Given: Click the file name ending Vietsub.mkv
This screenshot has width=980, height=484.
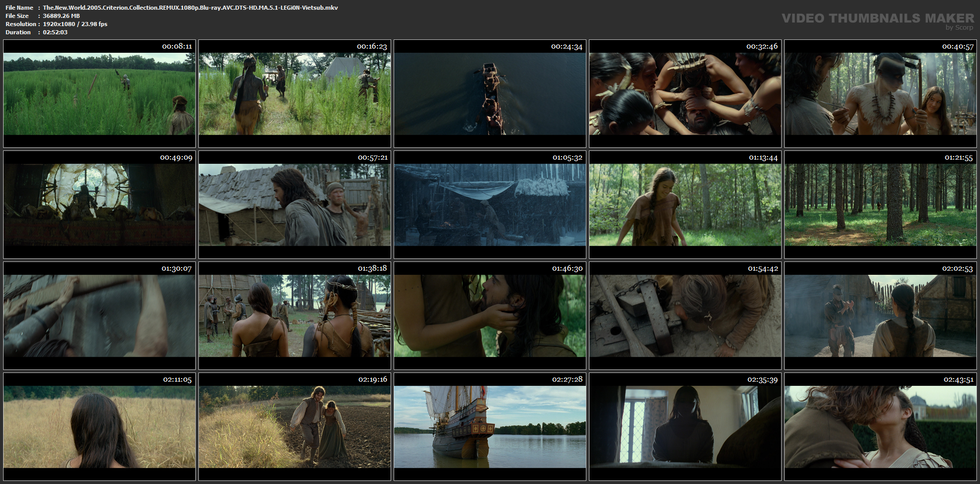Looking at the screenshot, I should tap(190, 8).
